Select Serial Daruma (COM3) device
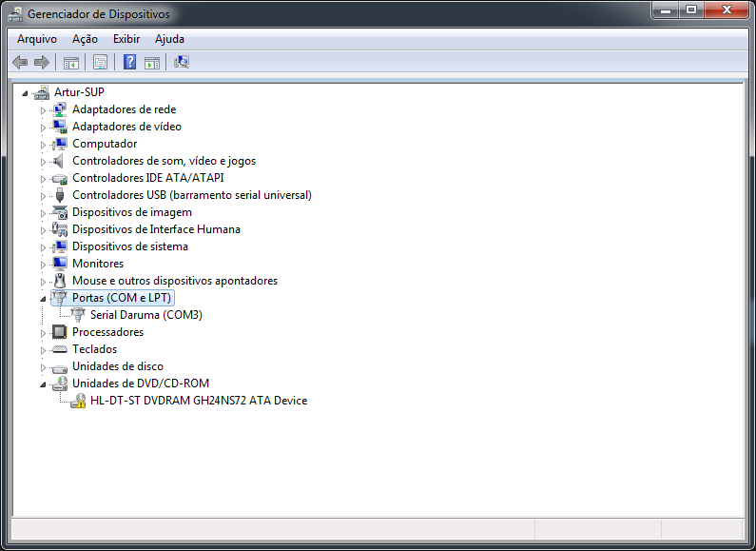Screen dimensions: 756x551 (x=145, y=315)
